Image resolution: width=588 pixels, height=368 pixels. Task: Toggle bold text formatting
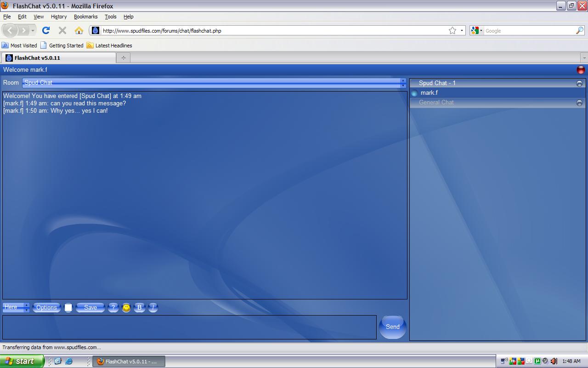(140, 308)
